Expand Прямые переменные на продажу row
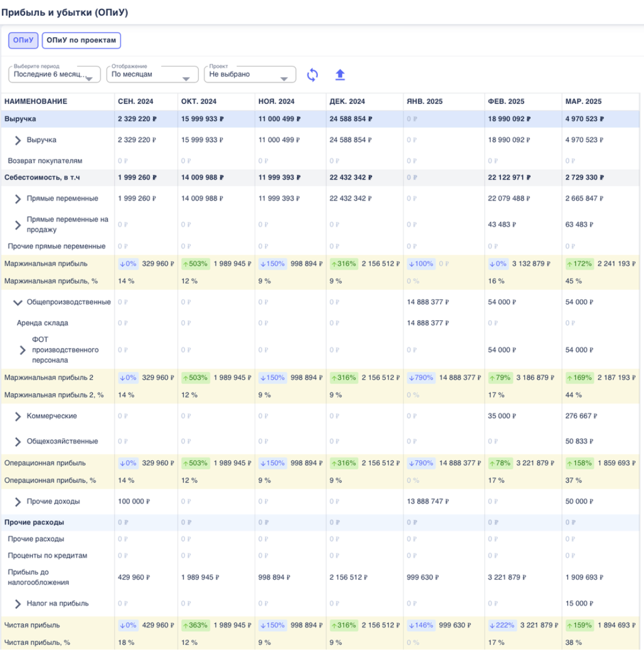Screen dimensions: 644x652 (18, 224)
